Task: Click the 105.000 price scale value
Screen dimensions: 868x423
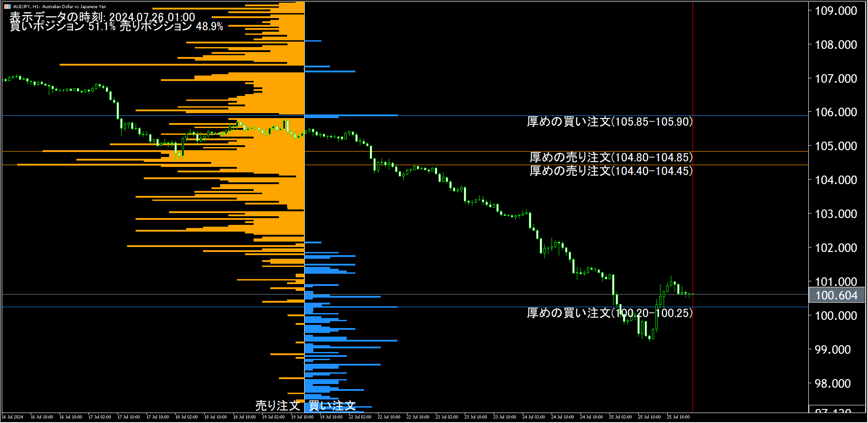Action: (836, 146)
